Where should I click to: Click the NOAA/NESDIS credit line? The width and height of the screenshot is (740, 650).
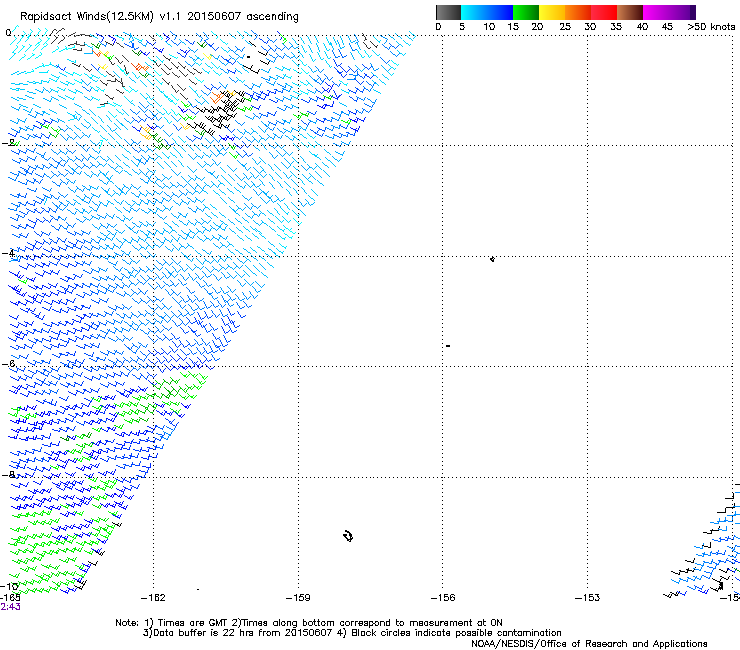[589, 644]
